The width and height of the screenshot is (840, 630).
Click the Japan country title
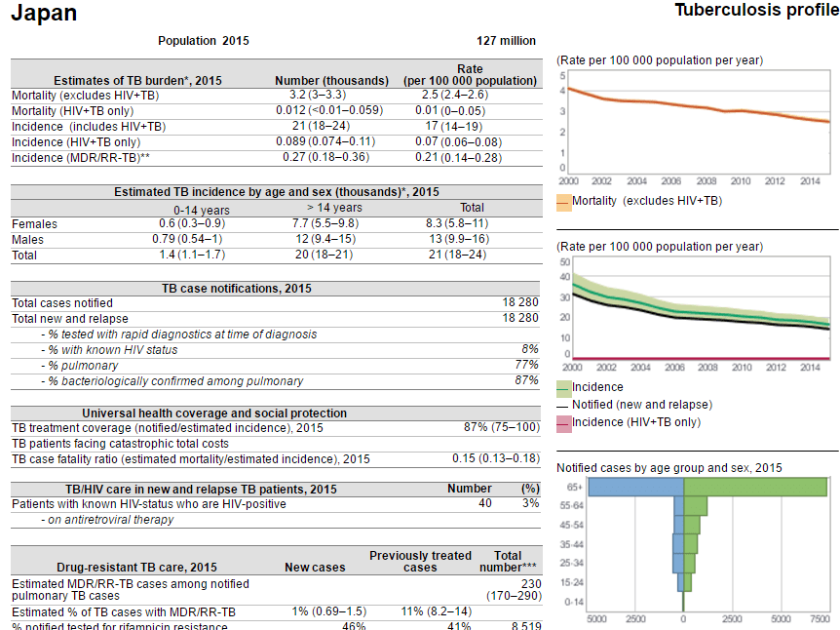pyautogui.click(x=44, y=14)
